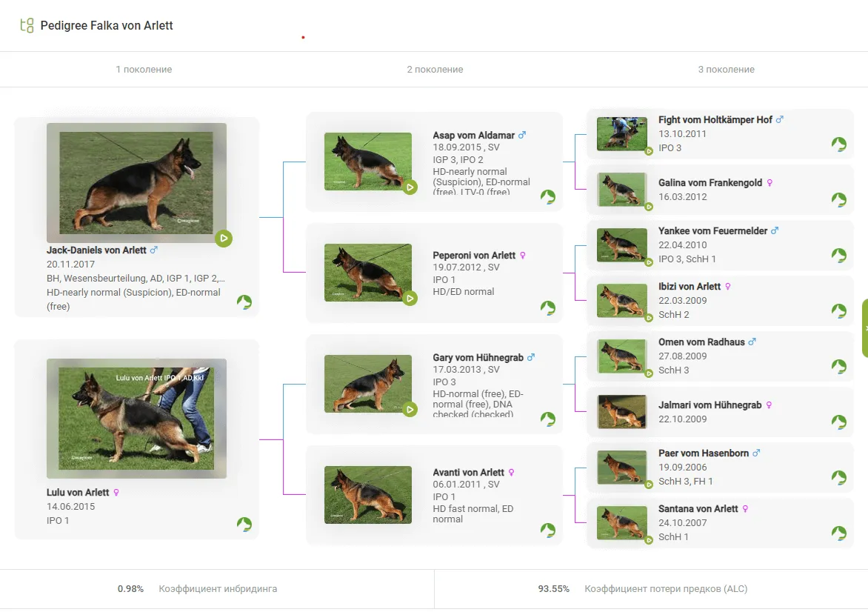Click the pedigree tree logo in page header
The image size is (868, 612).
point(27,26)
